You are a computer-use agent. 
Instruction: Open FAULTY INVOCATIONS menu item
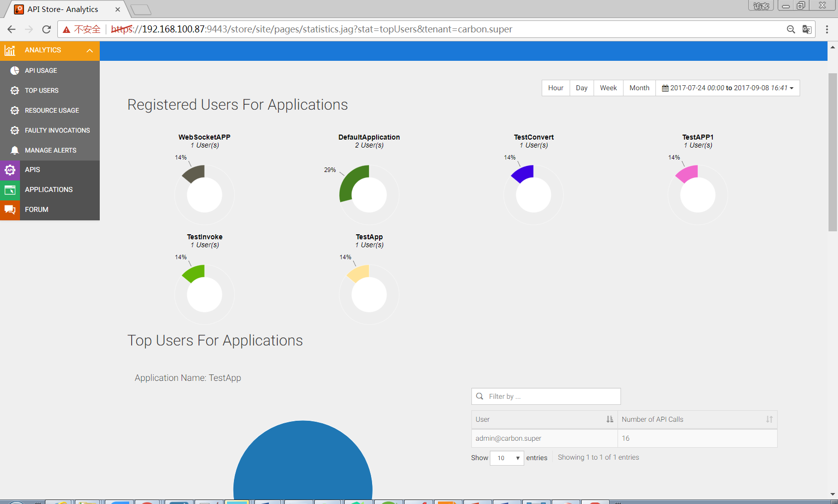(x=57, y=130)
